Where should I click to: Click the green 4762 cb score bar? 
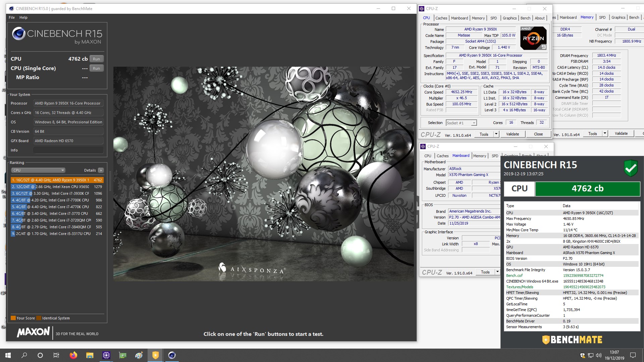coord(588,189)
